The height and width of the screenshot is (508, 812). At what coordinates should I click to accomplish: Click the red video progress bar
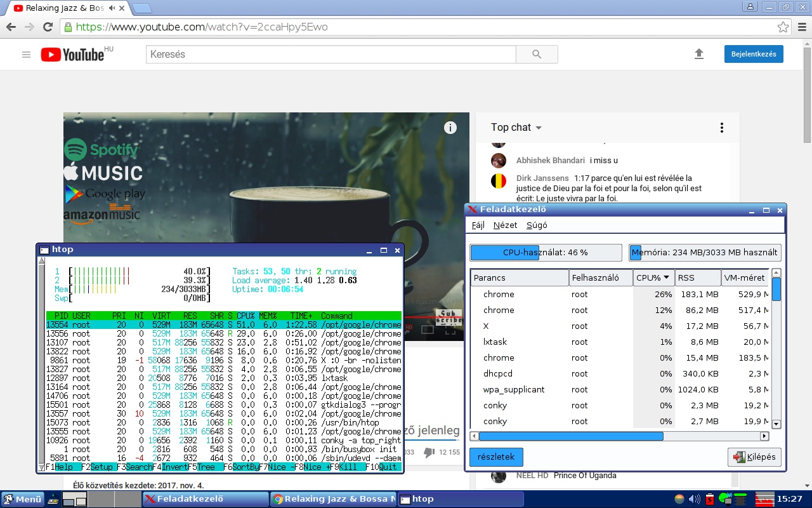435,317
